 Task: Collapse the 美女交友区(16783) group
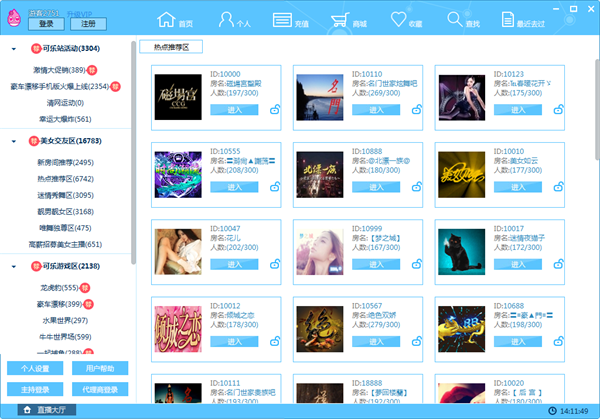pos(14,142)
